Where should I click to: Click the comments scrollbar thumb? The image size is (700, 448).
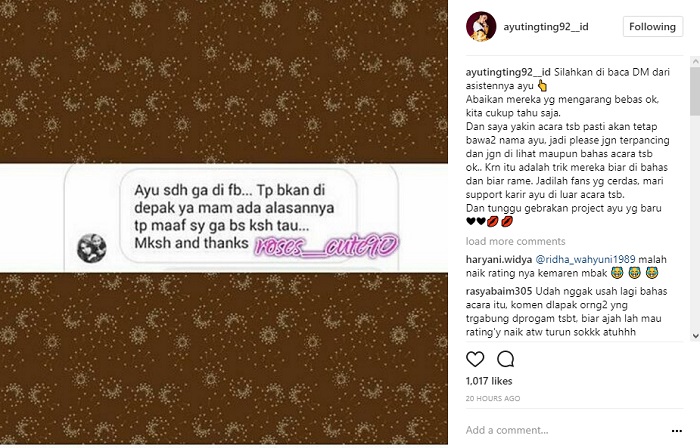695,91
